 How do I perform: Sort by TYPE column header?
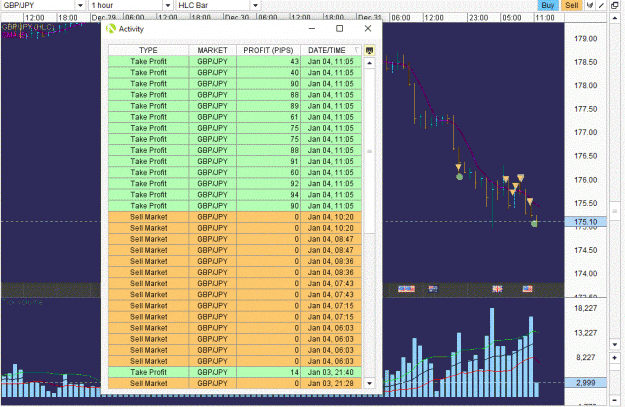click(x=148, y=50)
